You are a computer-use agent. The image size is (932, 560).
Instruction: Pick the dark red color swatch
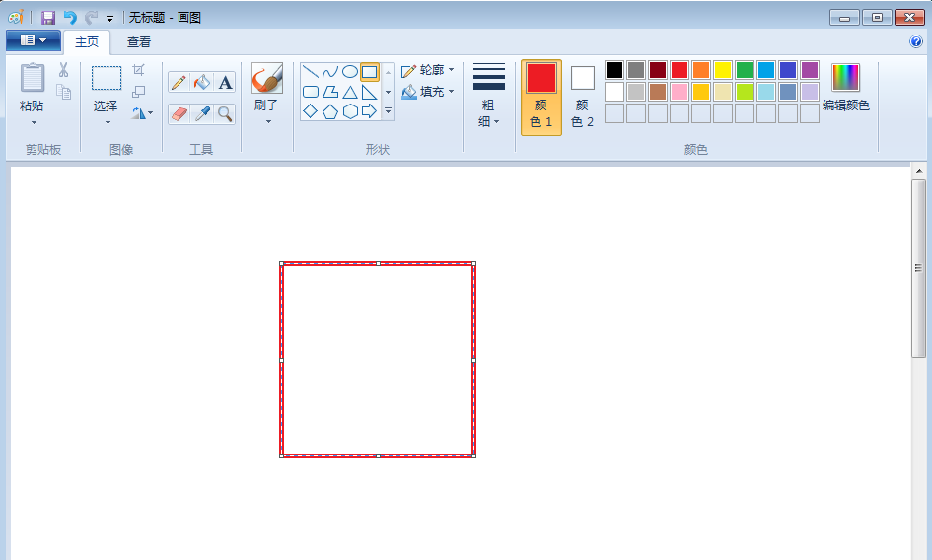pyautogui.click(x=658, y=70)
